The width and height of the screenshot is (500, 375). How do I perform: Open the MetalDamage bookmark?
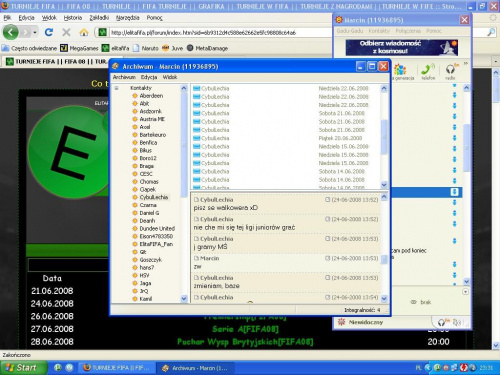pos(207,48)
